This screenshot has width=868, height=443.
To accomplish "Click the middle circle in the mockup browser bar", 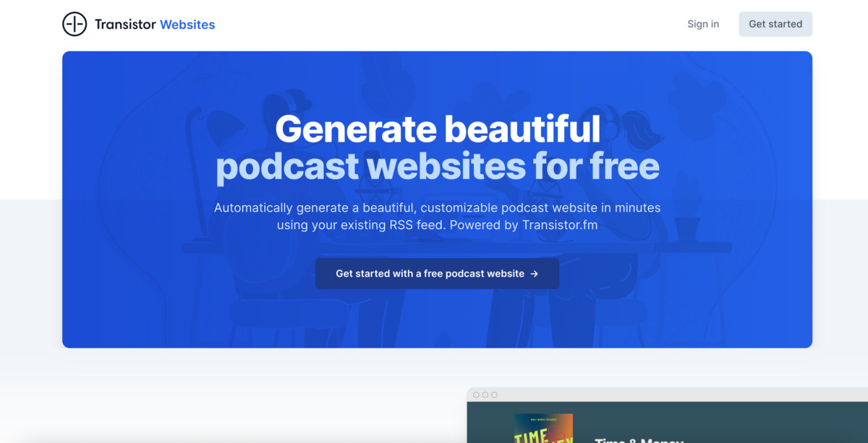I will coord(485,395).
